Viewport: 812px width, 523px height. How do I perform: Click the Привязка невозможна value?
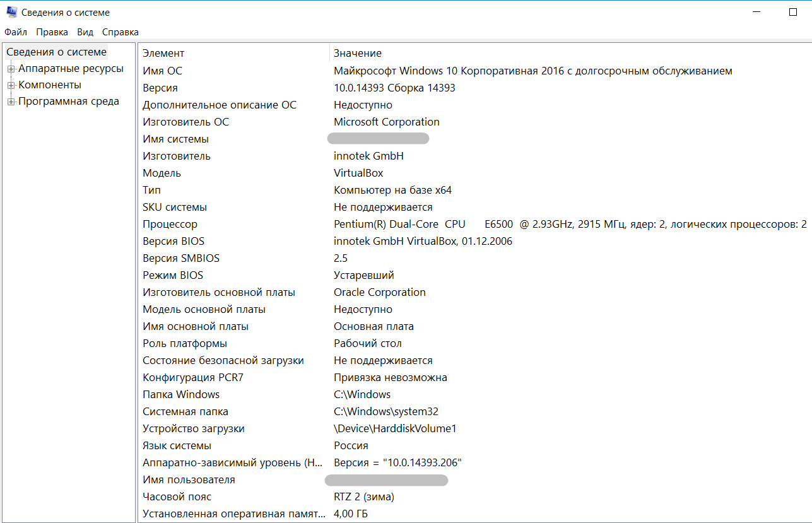click(x=391, y=377)
